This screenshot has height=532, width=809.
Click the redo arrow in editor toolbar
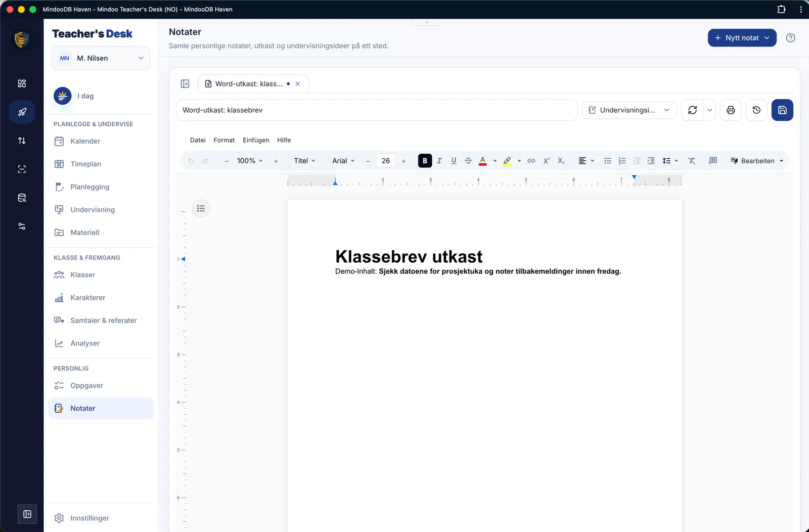point(205,161)
